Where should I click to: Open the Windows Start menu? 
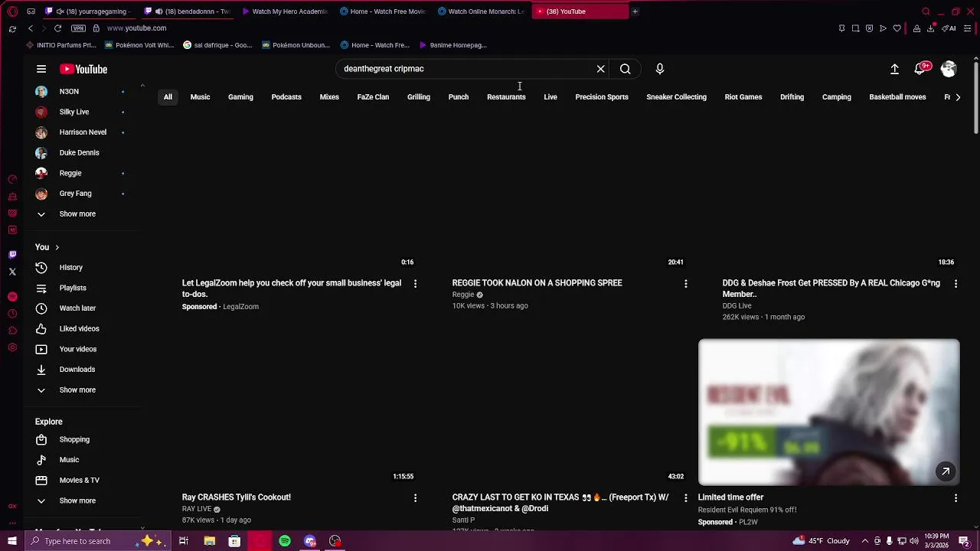pyautogui.click(x=12, y=541)
